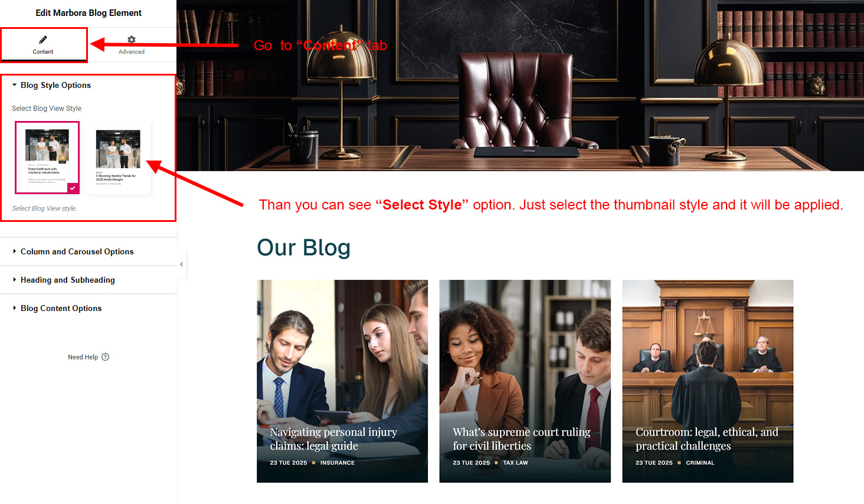
Task: Select the second blog view style thumbnail
Action: point(118,158)
